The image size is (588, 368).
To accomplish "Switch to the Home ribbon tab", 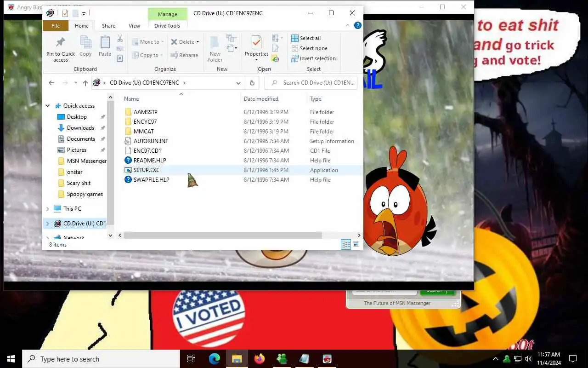I will [82, 26].
